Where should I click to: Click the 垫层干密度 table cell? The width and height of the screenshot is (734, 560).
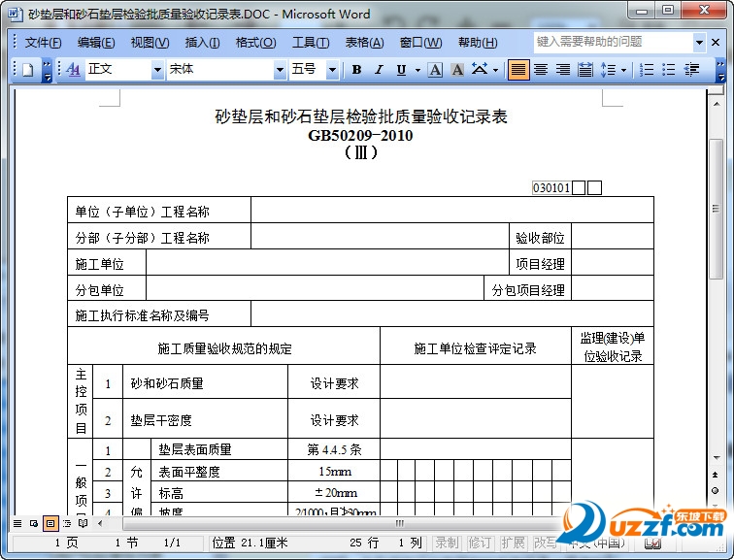tap(205, 420)
